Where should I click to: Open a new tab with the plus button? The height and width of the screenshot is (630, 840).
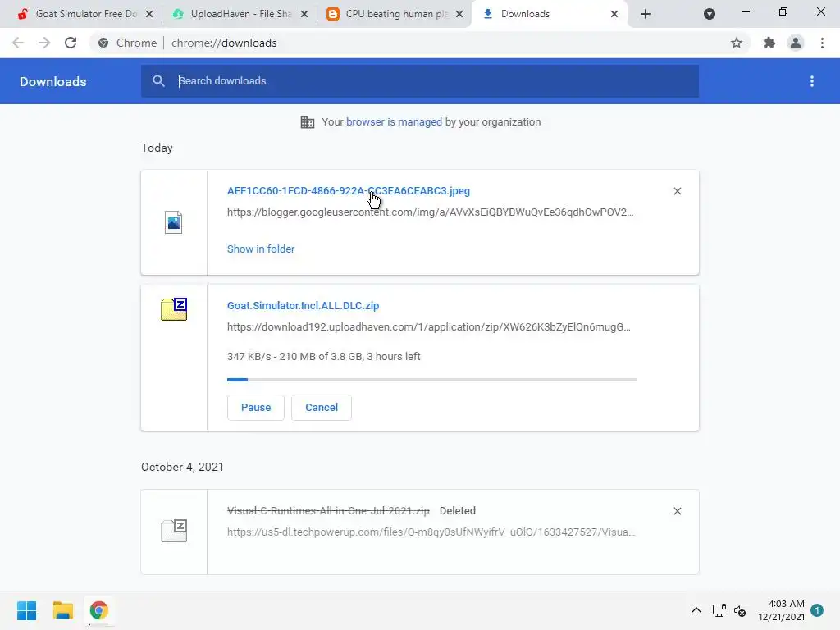(x=646, y=14)
